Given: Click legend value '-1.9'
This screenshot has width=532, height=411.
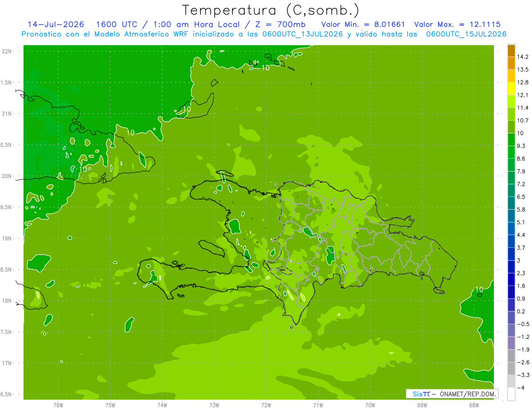Looking at the screenshot, I should pyautogui.click(x=524, y=349).
